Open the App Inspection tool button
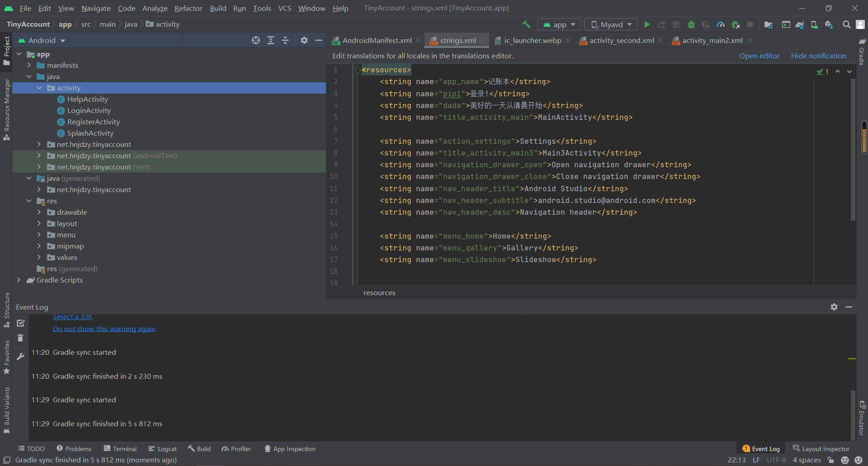This screenshot has width=868, height=466. pyautogui.click(x=290, y=449)
